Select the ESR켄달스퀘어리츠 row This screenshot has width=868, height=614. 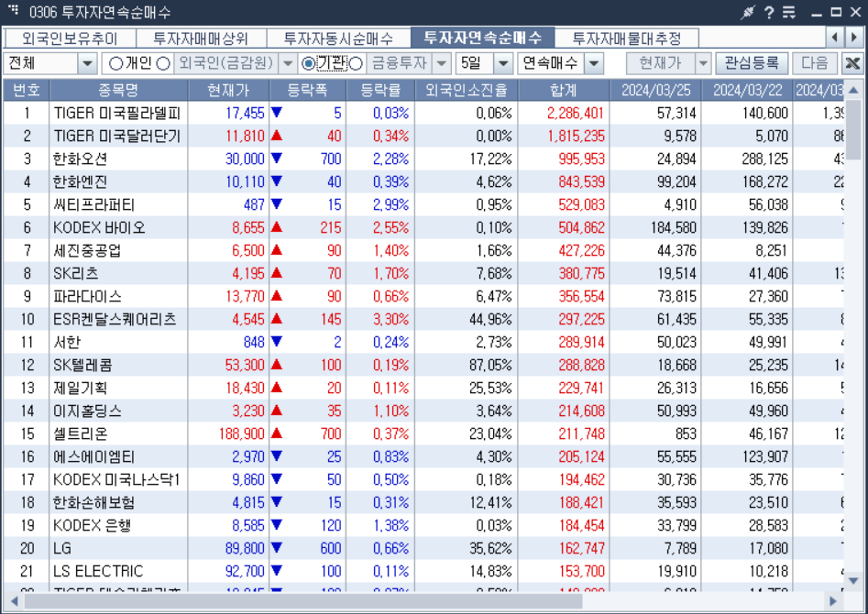[423, 320]
